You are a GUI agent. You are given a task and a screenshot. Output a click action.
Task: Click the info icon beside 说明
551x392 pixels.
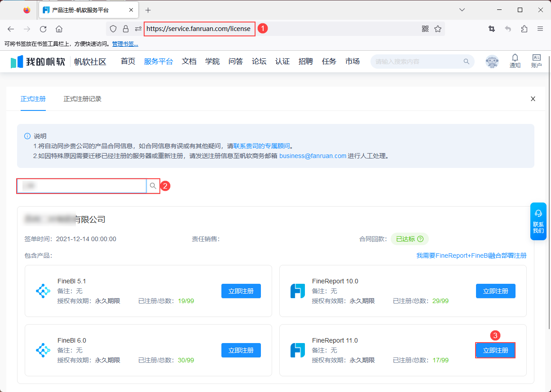point(27,136)
